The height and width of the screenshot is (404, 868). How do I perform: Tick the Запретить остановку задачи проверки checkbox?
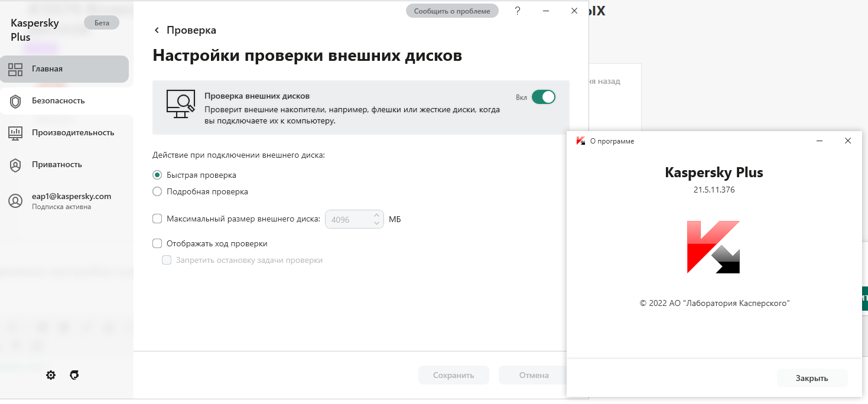(x=167, y=260)
